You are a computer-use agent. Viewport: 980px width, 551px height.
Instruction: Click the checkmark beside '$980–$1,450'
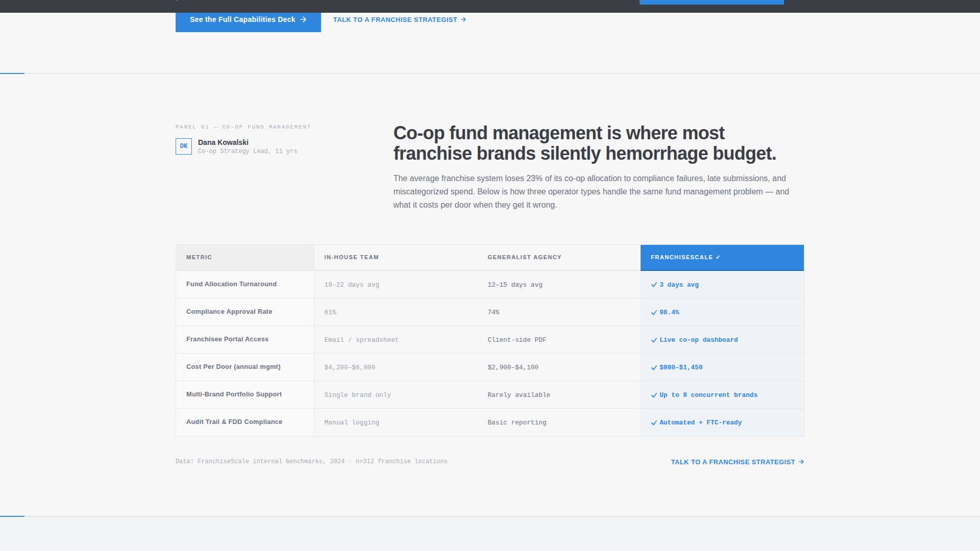tap(654, 367)
